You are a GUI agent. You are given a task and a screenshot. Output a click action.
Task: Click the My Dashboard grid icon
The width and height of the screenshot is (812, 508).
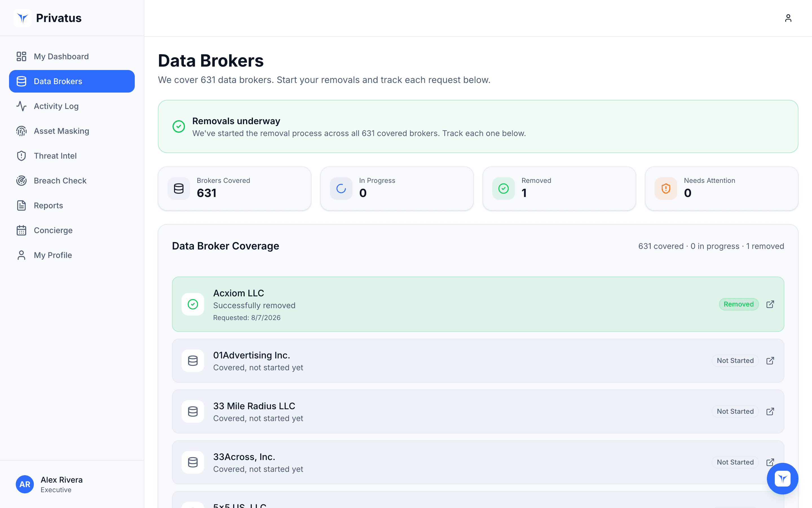pyautogui.click(x=21, y=56)
